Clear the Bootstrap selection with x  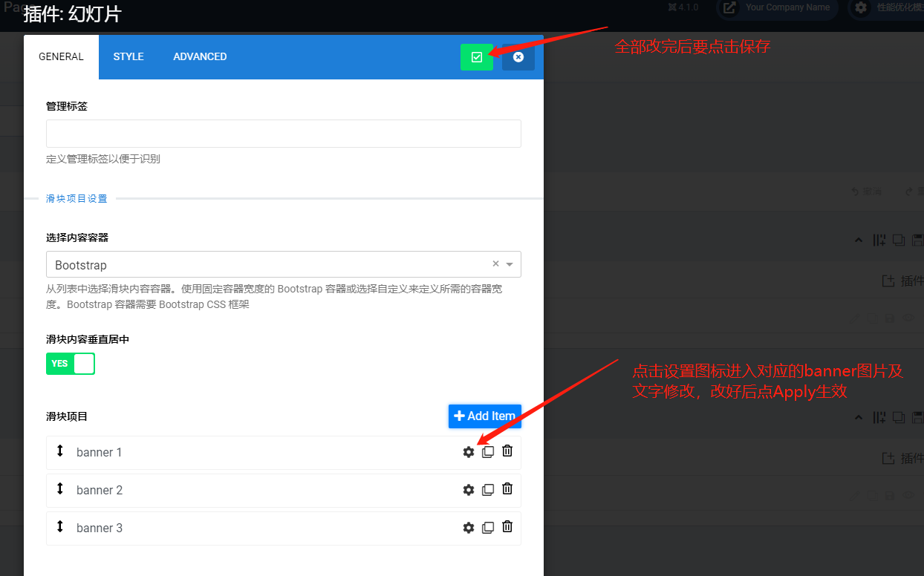495,264
